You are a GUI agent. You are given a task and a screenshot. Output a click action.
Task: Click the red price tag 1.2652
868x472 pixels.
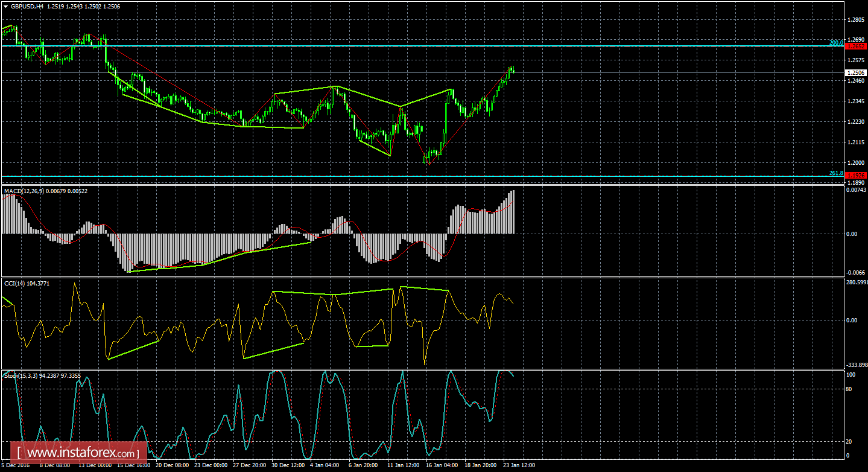click(857, 46)
